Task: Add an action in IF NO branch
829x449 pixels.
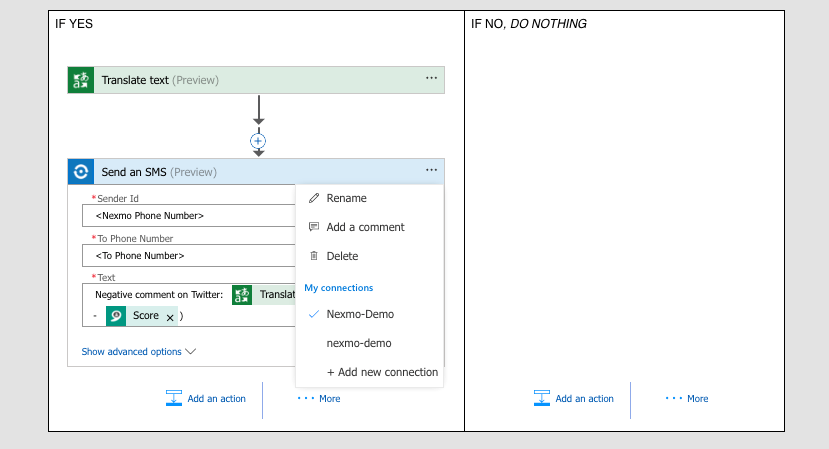Action: click(574, 398)
